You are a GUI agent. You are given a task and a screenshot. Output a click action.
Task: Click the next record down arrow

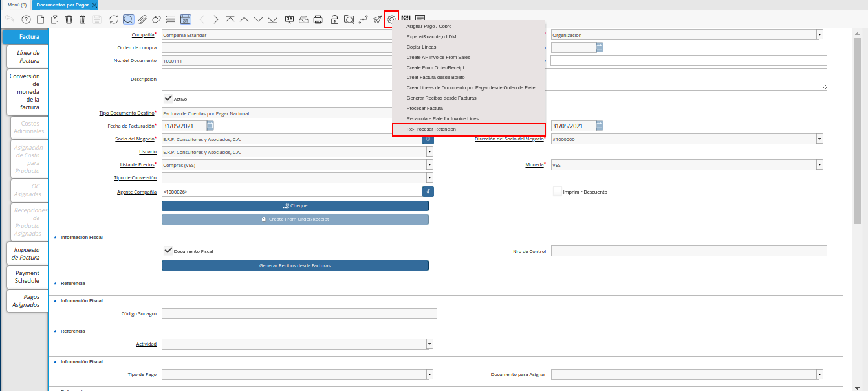pos(259,19)
